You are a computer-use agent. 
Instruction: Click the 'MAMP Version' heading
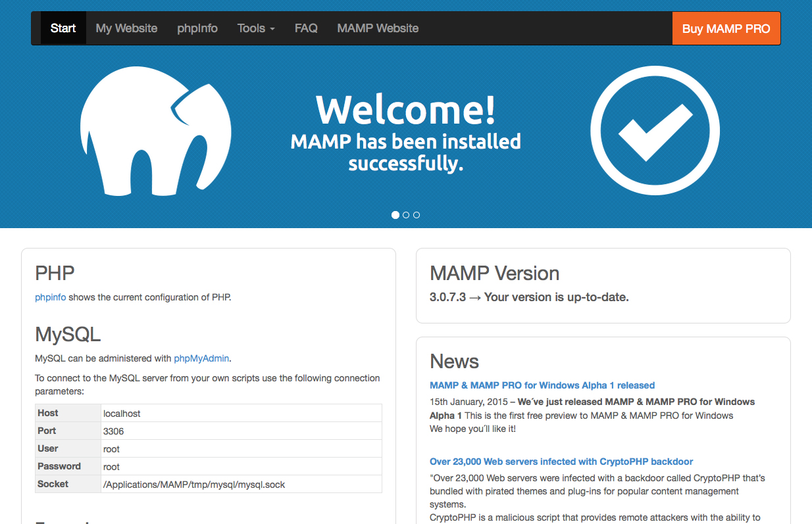tap(495, 274)
